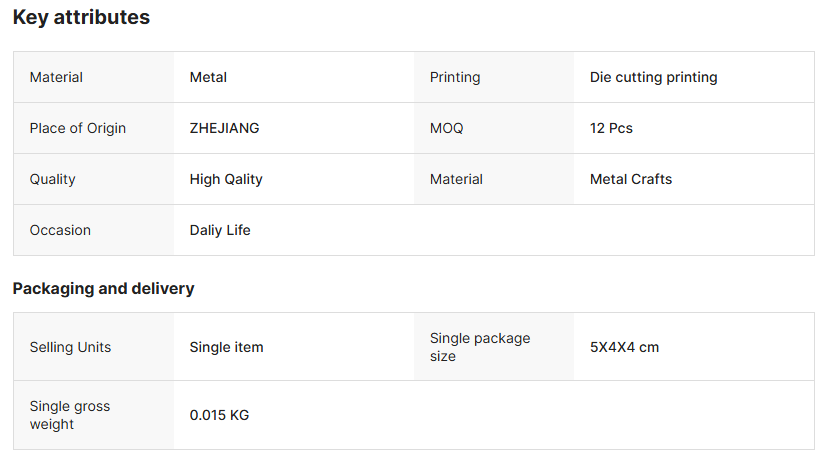Click the Daliy Life value

(220, 230)
